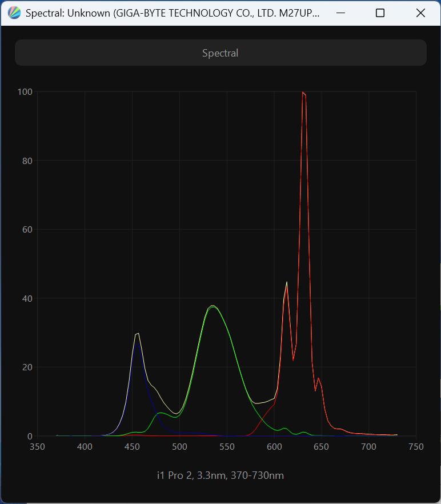Viewport: 441px width, 504px height.
Task: Click the x-axis label 700
Action: [368, 447]
